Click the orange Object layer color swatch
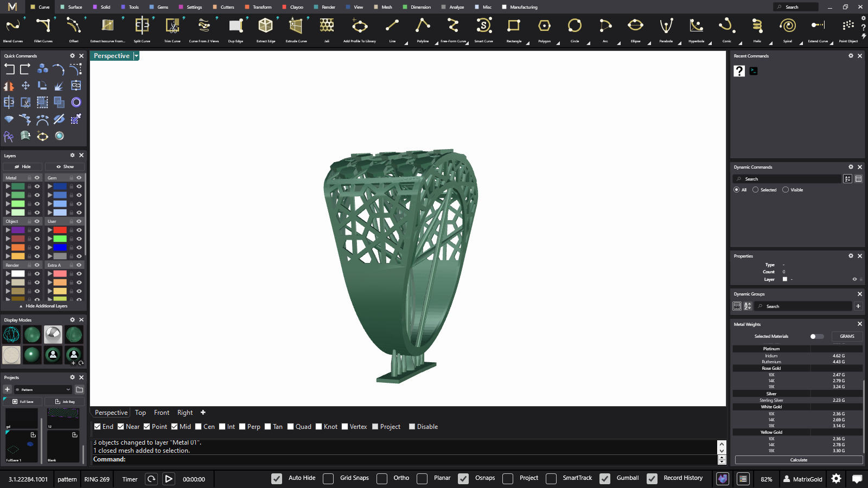The width and height of the screenshot is (868, 488). (18, 247)
